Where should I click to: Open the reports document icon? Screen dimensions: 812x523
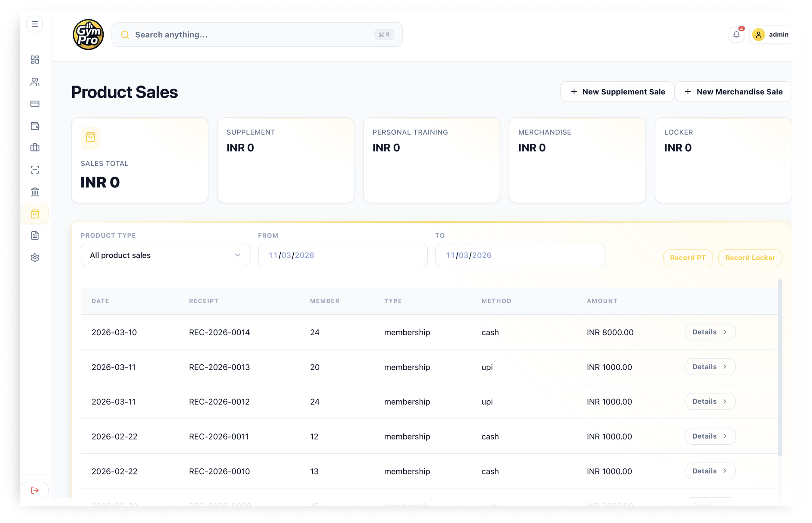click(35, 235)
